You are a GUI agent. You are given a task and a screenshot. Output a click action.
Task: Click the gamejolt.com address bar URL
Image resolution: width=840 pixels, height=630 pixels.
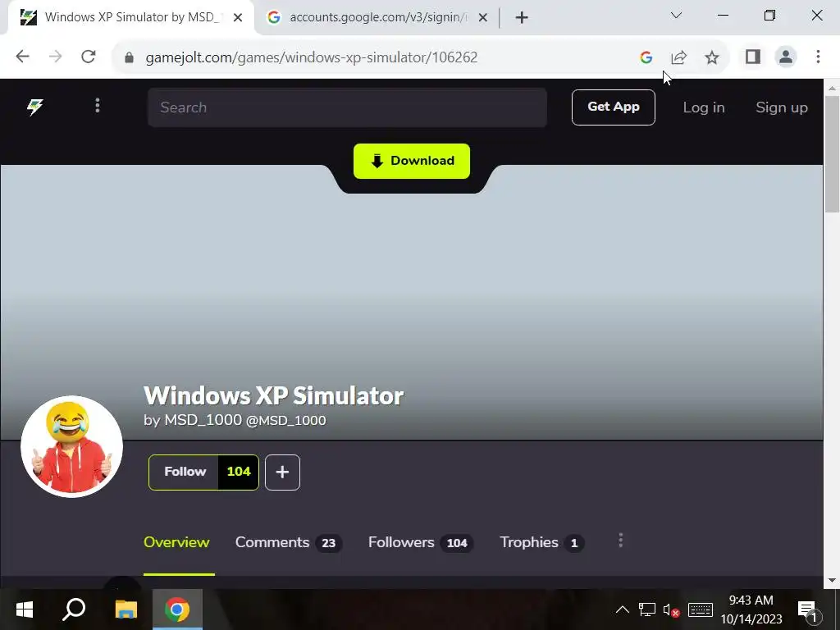pos(311,57)
